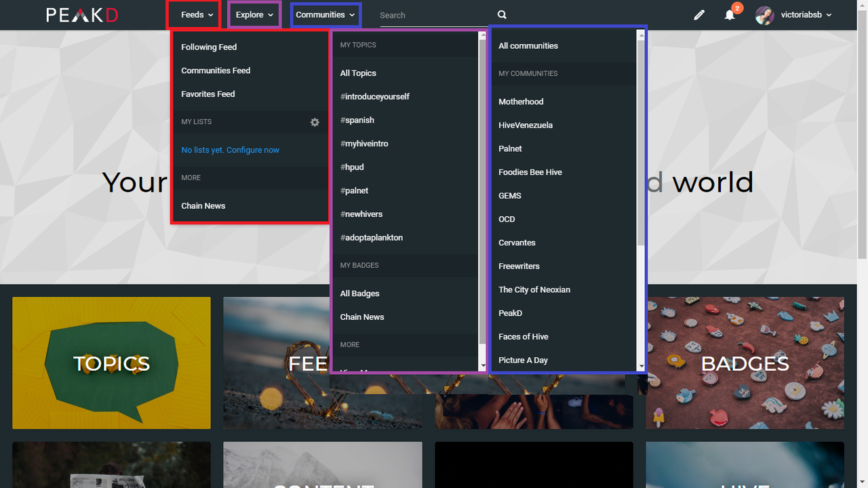Open the TOPICS tile
The width and height of the screenshot is (868, 488).
click(x=111, y=363)
